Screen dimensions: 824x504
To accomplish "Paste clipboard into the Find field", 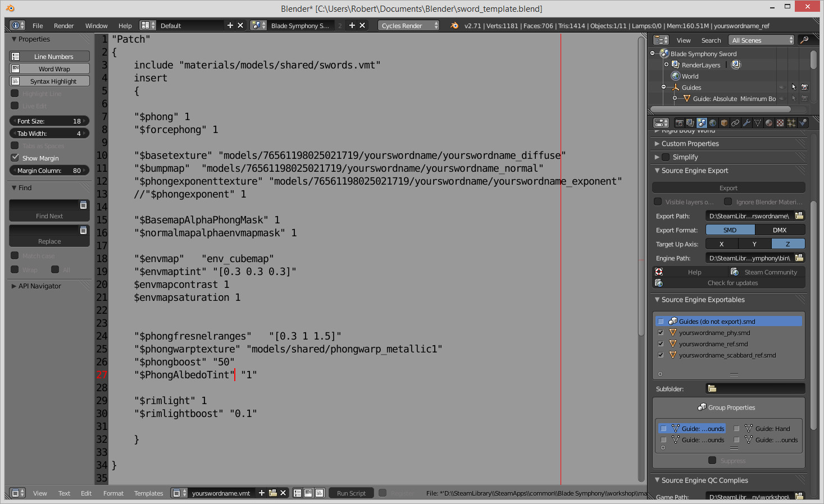I will (83, 205).
